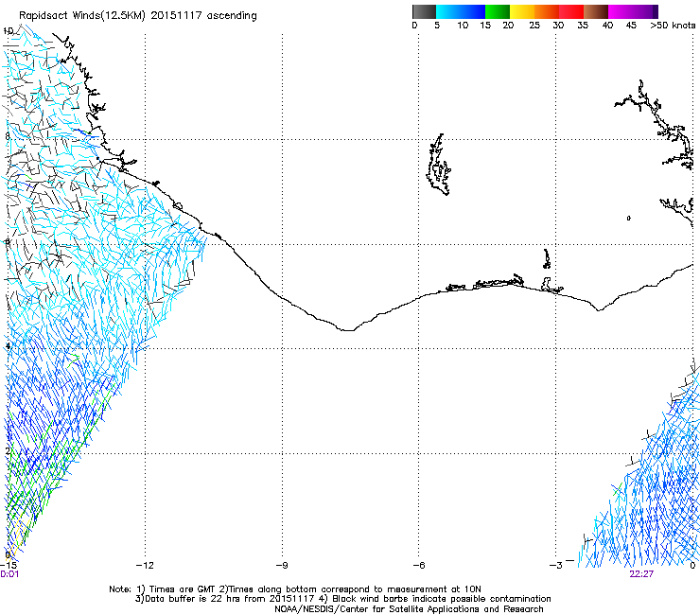Click the gray 0-5 knots color swatch

click(x=424, y=11)
